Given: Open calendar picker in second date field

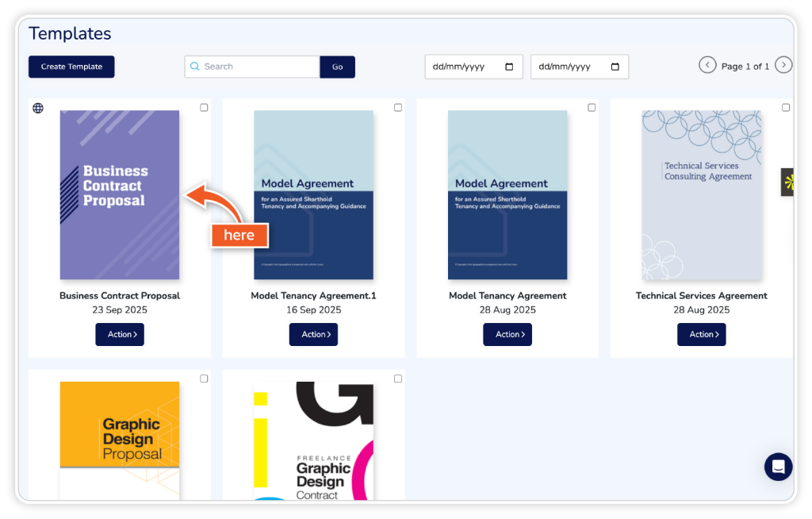Looking at the screenshot, I should tap(615, 67).
